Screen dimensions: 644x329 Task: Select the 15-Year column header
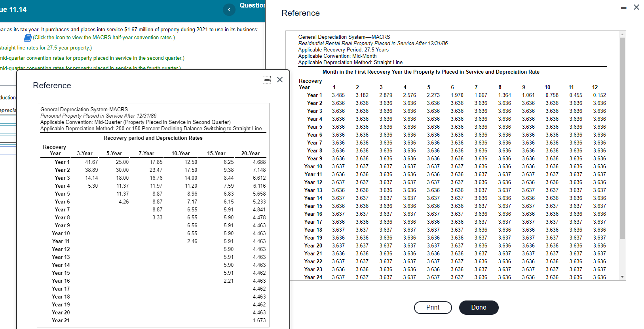216,154
